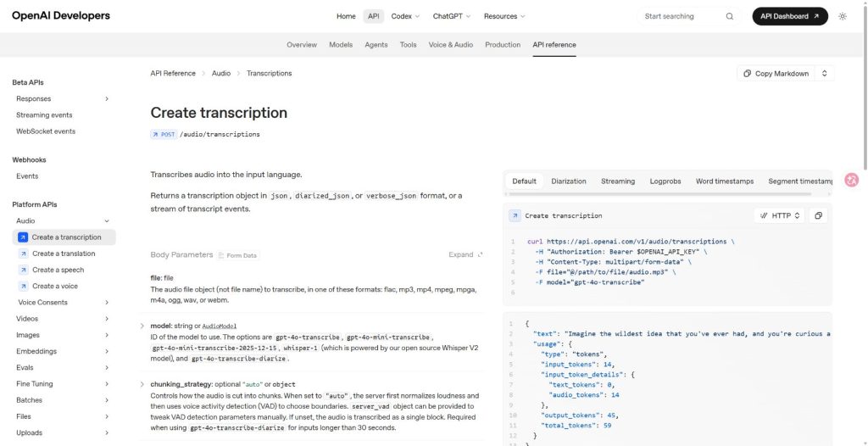868x446 pixels.
Task: Open the Voice & Audio tab
Action: tap(451, 45)
